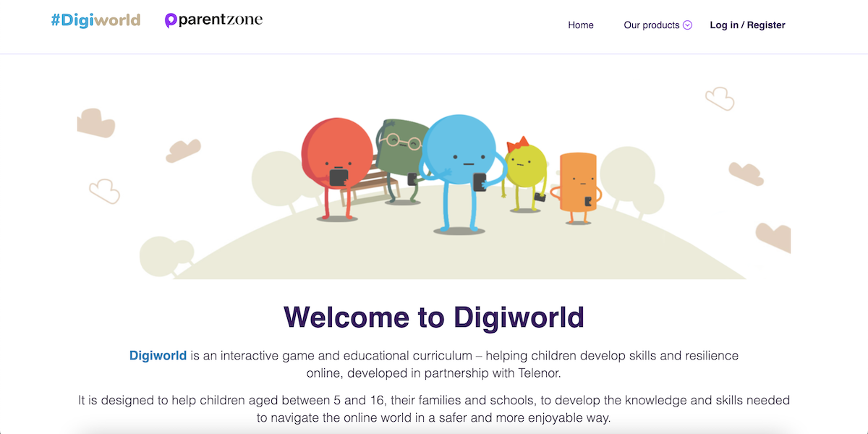
Task: Click the purple Parent Zone speech-bubble icon
Action: pos(171,20)
